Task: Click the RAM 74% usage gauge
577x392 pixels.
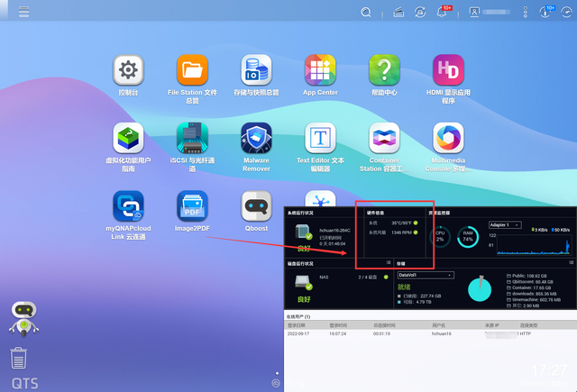Action: coord(468,236)
